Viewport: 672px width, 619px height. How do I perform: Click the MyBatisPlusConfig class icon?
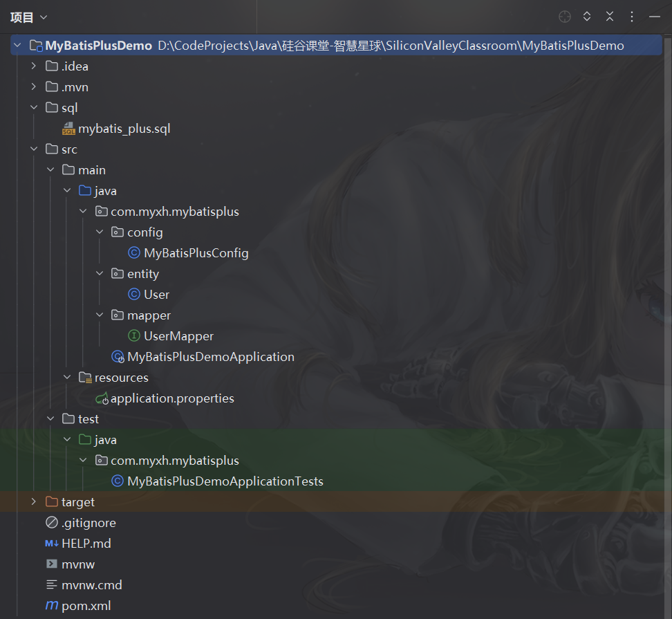coord(134,252)
